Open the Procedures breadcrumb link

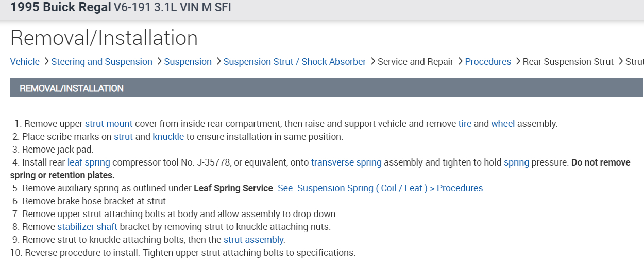[488, 62]
